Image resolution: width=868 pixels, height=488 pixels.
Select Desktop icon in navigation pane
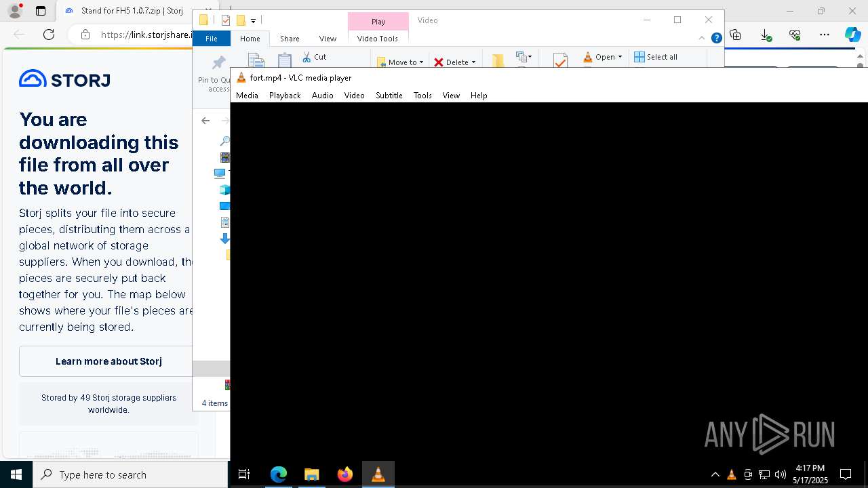point(224,206)
